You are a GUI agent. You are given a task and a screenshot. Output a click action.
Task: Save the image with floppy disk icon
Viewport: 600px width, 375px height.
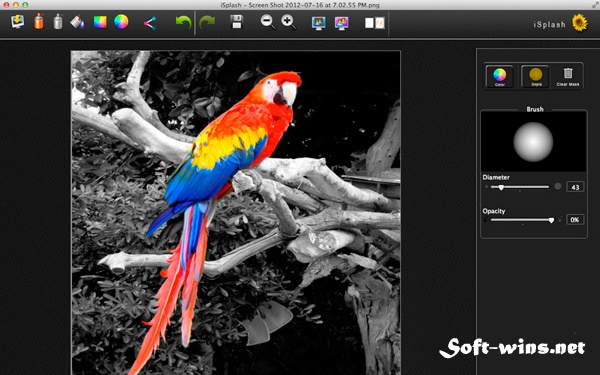click(237, 22)
